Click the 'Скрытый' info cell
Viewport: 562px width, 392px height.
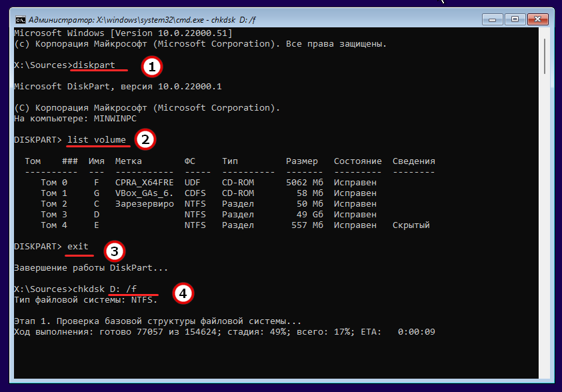click(x=411, y=225)
